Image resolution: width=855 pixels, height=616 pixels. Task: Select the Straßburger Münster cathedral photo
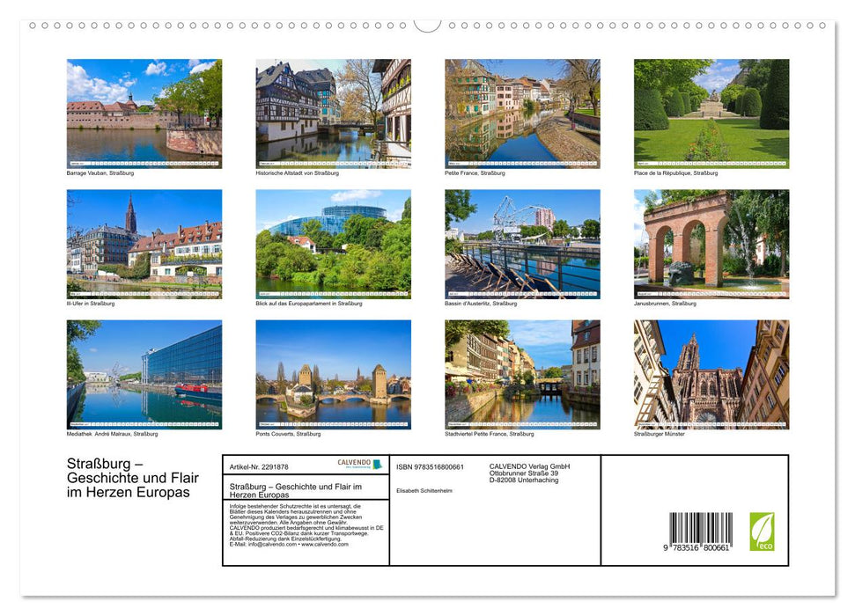click(711, 375)
